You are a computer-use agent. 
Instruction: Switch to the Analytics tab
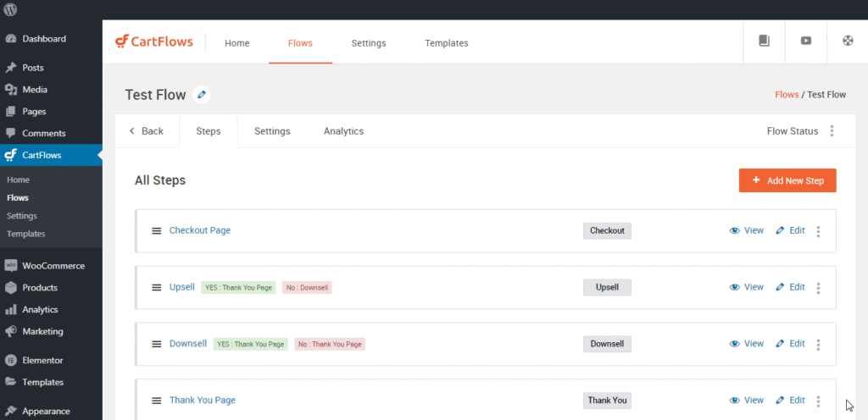click(x=344, y=131)
